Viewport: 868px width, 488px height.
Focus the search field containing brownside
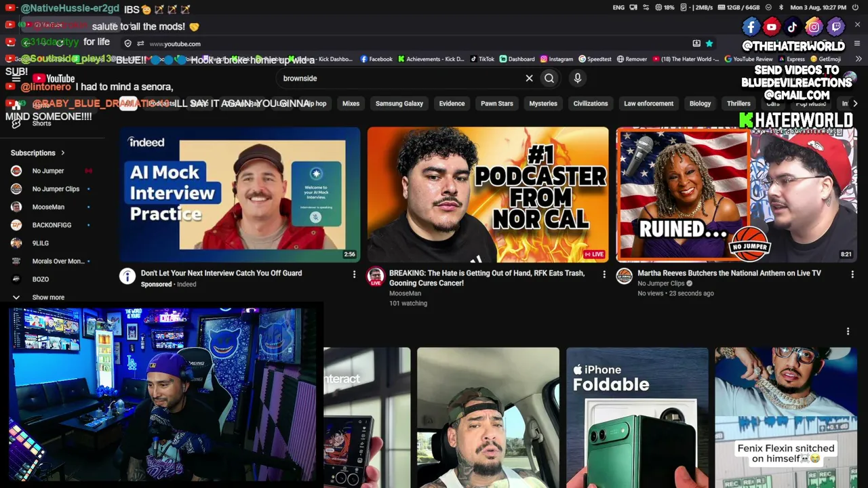[x=400, y=79]
